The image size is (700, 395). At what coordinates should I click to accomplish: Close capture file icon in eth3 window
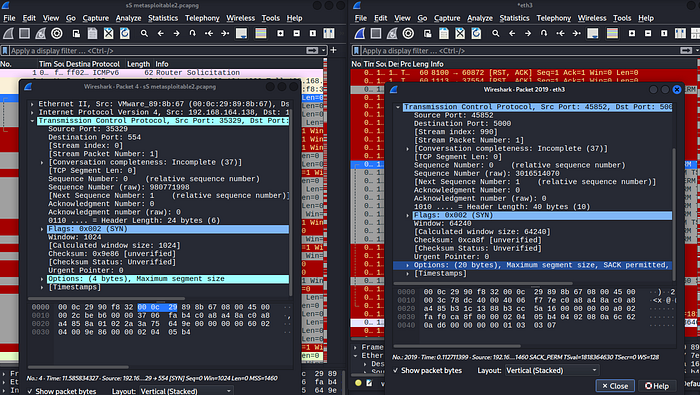tap(460, 33)
